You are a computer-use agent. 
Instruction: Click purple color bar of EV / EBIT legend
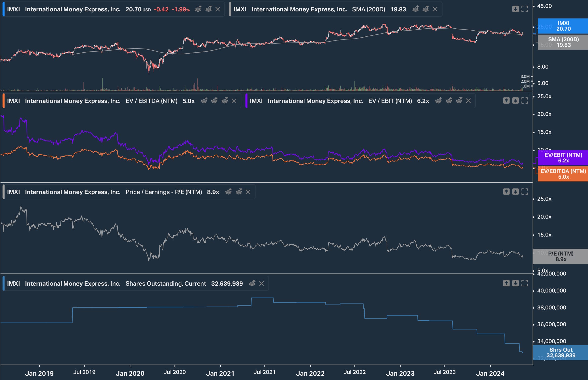pyautogui.click(x=246, y=101)
